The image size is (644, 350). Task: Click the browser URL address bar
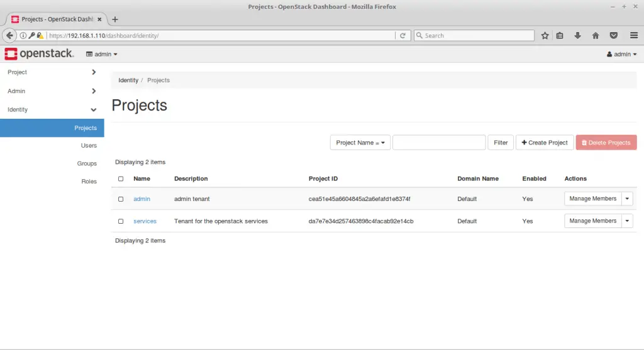tap(221, 36)
